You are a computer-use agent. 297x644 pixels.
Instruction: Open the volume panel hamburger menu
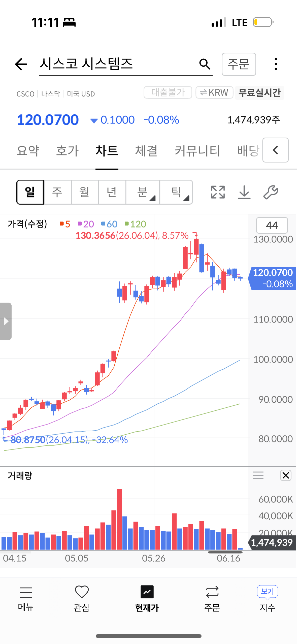[258, 475]
